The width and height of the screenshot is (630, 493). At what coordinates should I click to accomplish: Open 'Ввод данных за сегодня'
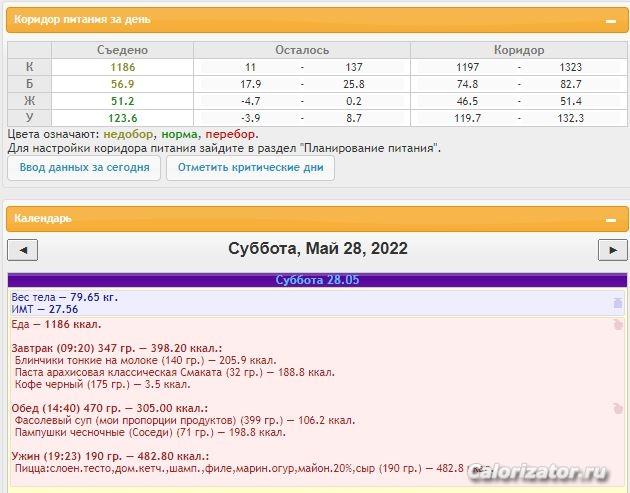tap(84, 168)
